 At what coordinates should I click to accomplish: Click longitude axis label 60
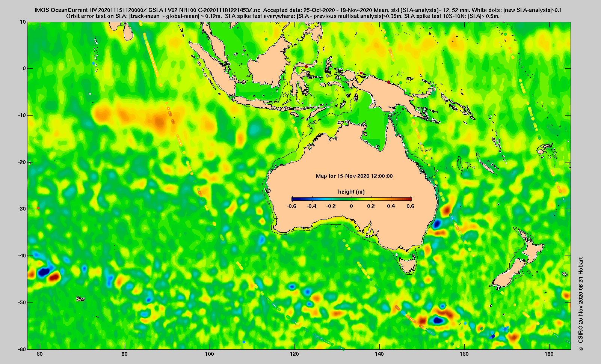pos(39,354)
